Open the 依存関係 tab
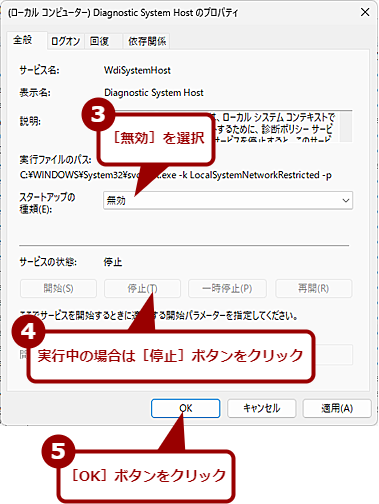The width and height of the screenshot is (379, 504). click(x=147, y=41)
